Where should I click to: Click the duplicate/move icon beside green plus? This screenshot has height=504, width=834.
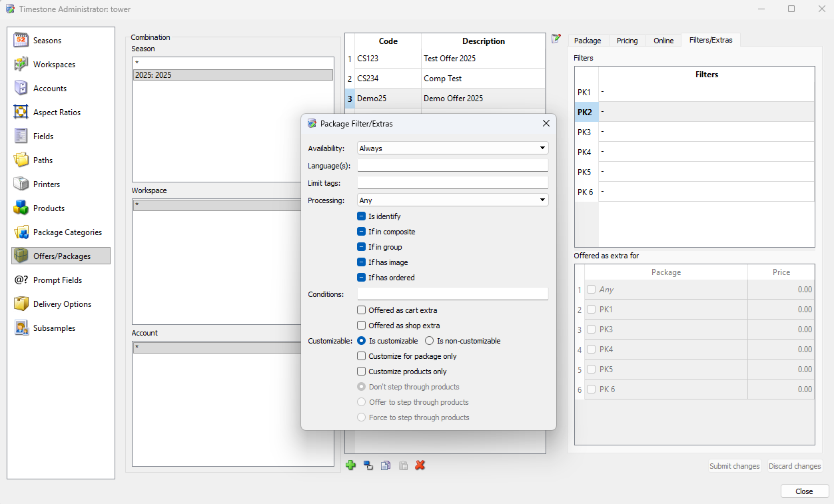pos(368,465)
